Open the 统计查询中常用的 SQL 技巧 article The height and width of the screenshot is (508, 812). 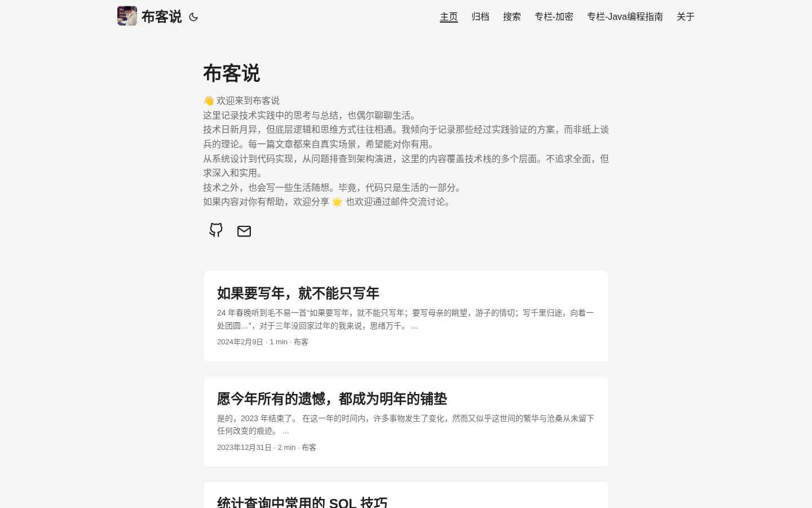[x=302, y=502]
